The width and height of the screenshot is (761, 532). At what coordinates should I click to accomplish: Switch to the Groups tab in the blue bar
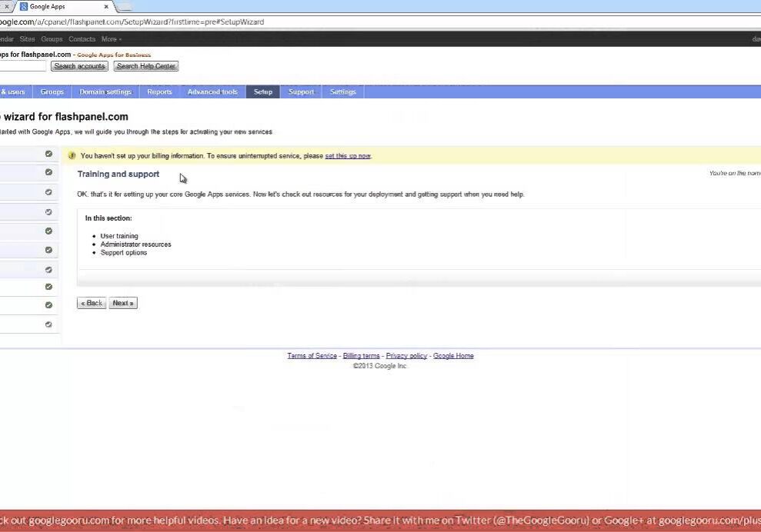52,91
